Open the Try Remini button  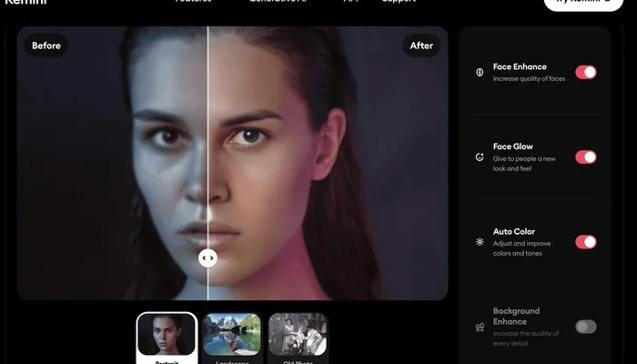pos(583,3)
